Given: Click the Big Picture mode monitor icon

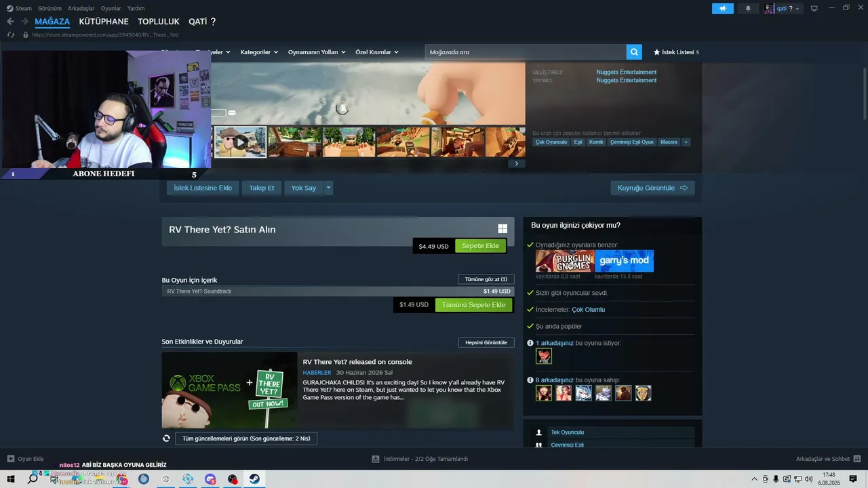Looking at the screenshot, I should (814, 8).
